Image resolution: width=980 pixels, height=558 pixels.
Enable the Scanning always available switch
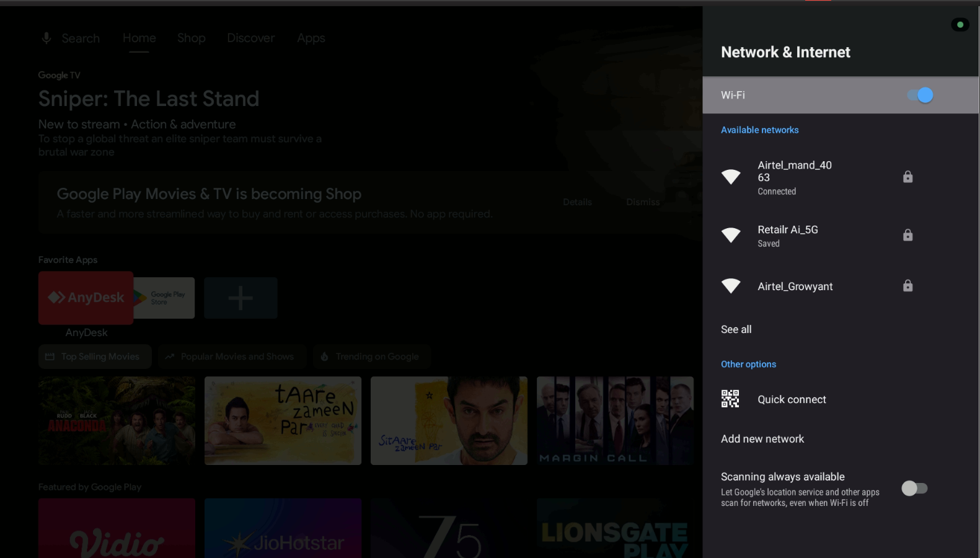click(914, 489)
